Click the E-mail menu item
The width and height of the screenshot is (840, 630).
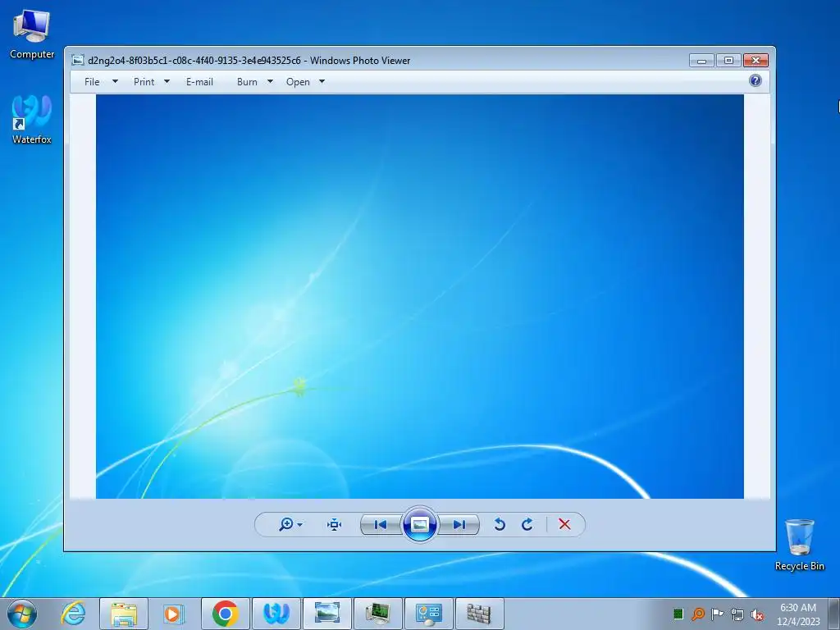200,82
